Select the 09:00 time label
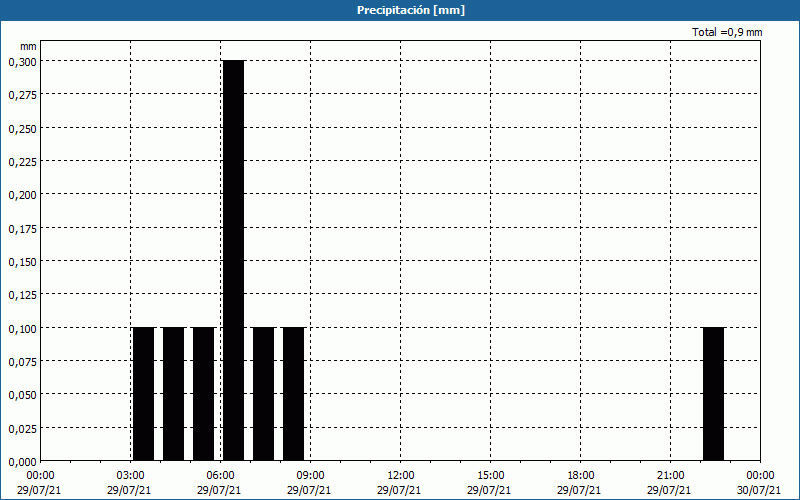This screenshot has height=500, width=800. point(310,476)
